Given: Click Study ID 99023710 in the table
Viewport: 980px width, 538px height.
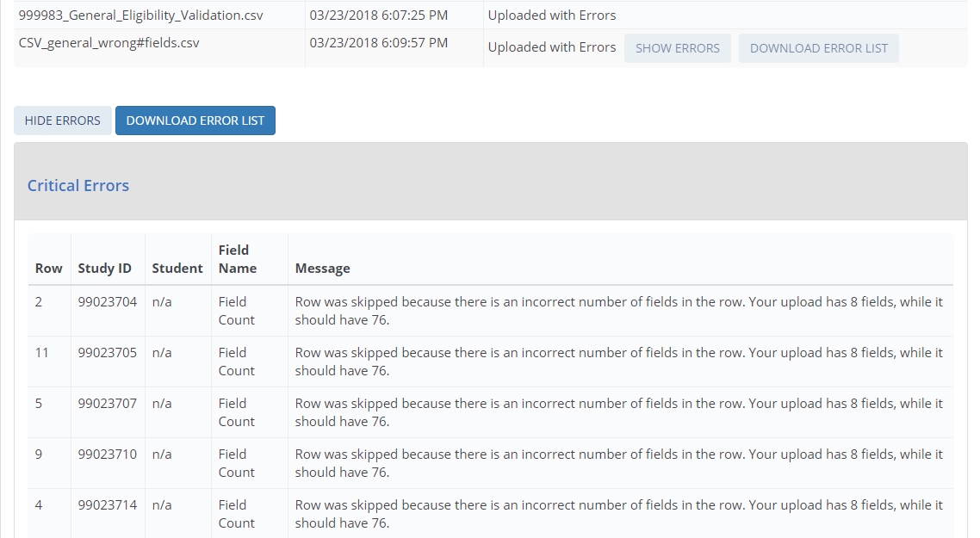Looking at the screenshot, I should 107,455.
